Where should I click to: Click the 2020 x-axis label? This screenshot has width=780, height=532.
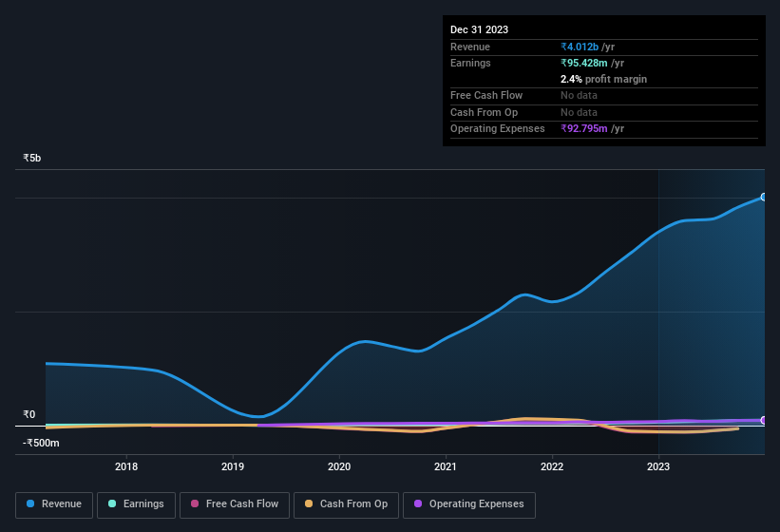[x=339, y=466]
